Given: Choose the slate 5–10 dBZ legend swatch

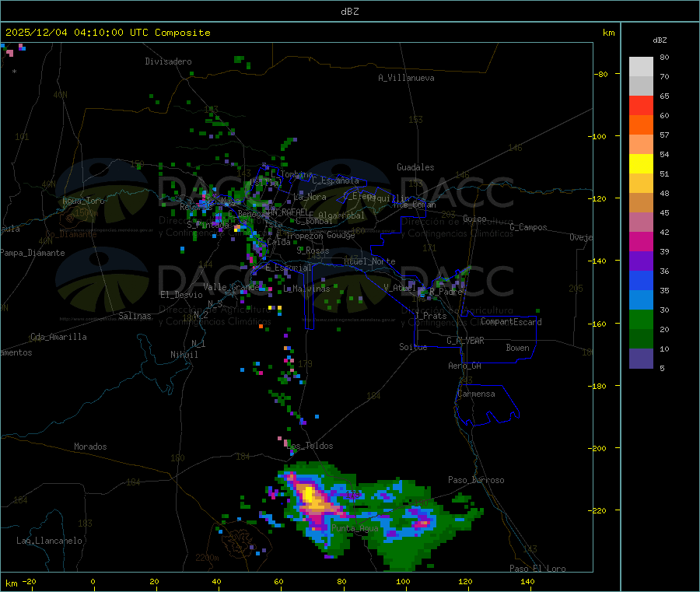Looking at the screenshot, I should (x=641, y=359).
